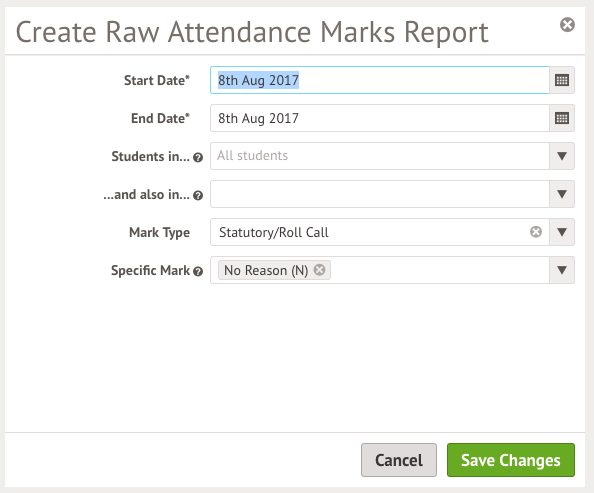The height and width of the screenshot is (493, 594).
Task: Click the All students input field
Action: pyautogui.click(x=380, y=156)
